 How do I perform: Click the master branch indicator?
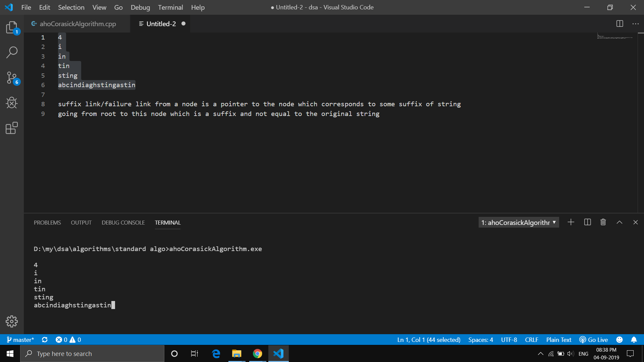[x=20, y=340]
